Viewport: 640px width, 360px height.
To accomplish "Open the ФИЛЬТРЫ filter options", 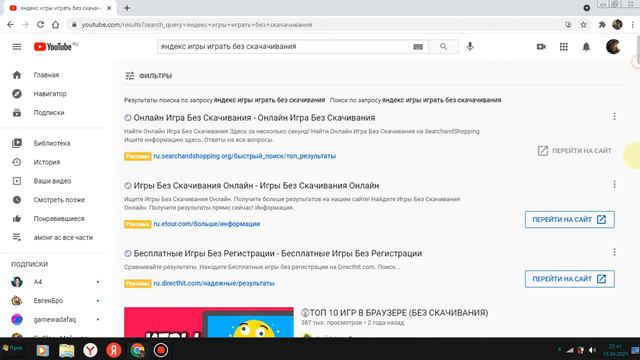I will [149, 76].
